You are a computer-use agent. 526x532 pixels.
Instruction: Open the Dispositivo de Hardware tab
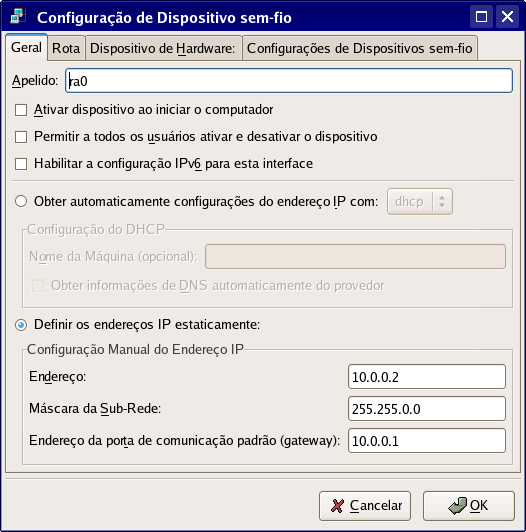pyautogui.click(x=163, y=48)
